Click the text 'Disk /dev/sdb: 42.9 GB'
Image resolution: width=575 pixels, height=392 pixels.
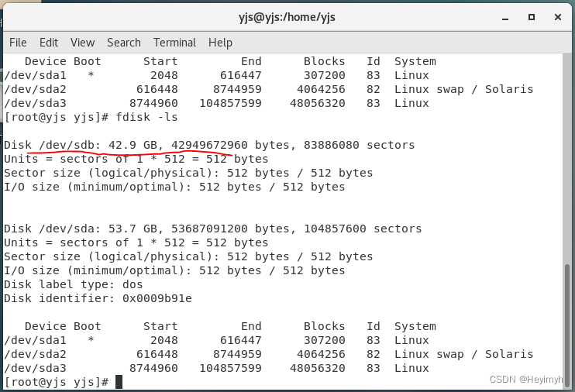[81, 145]
